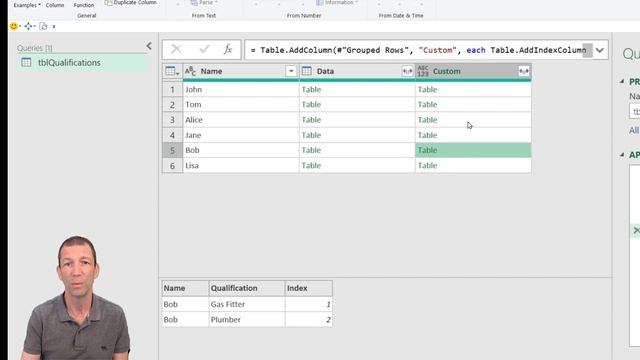Screen dimensions: 640x360
Task: Select row number 1
Action: point(172,89)
